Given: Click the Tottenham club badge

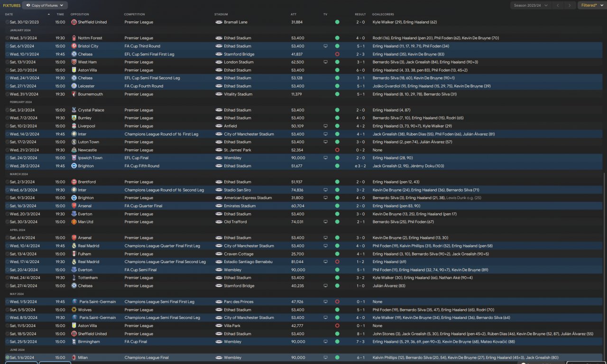Looking at the screenshot, I should pyautogui.click(x=74, y=278).
